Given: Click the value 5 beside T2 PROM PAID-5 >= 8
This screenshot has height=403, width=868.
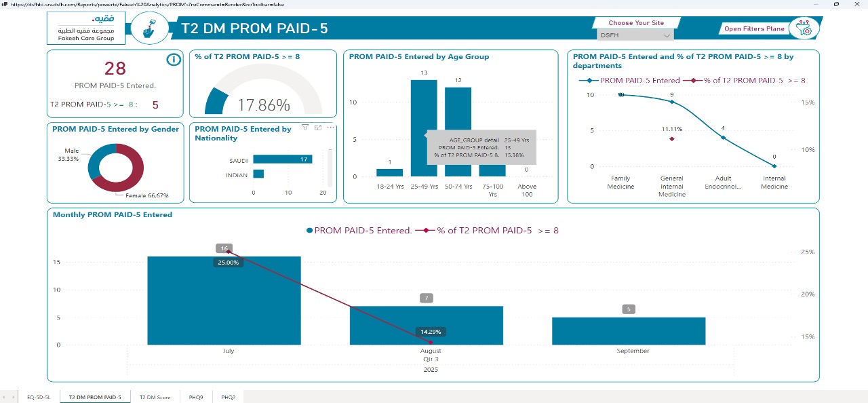Looking at the screenshot, I should click(x=155, y=105).
